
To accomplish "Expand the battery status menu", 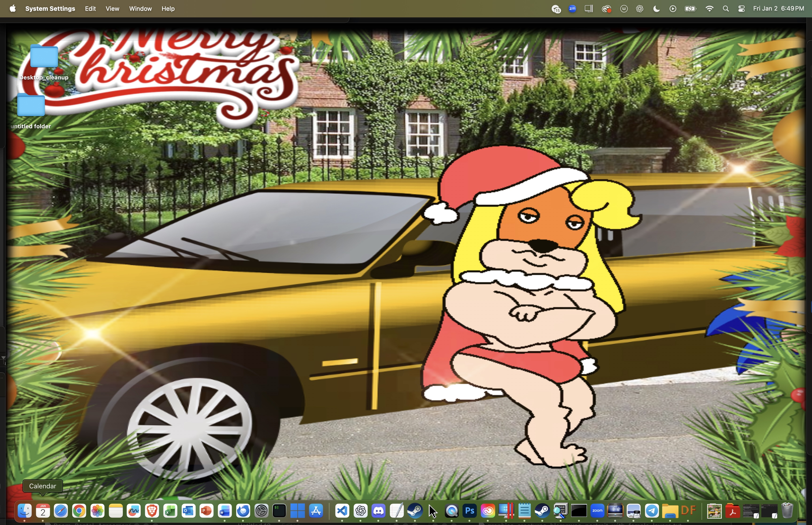I will [x=691, y=9].
